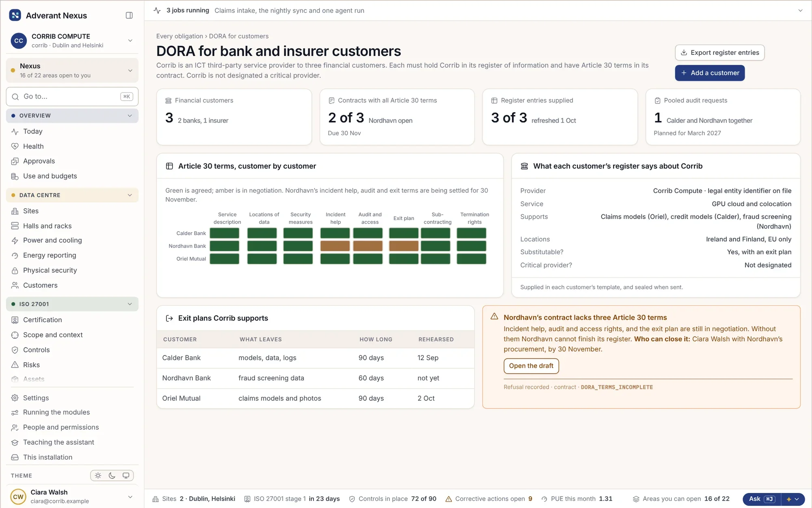Click Open the draft button
Viewport: 812px width, 508px height.
pos(531,366)
